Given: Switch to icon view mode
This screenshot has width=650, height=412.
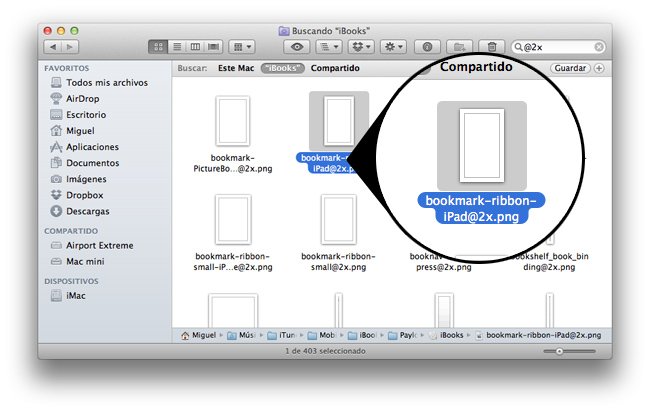Looking at the screenshot, I should click(x=158, y=47).
